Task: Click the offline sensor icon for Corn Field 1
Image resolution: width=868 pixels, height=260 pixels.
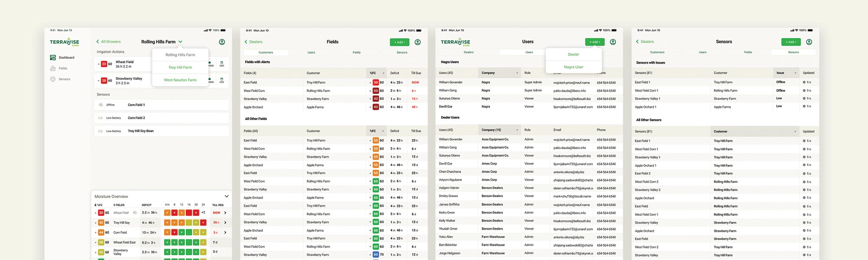Action: 101,105
